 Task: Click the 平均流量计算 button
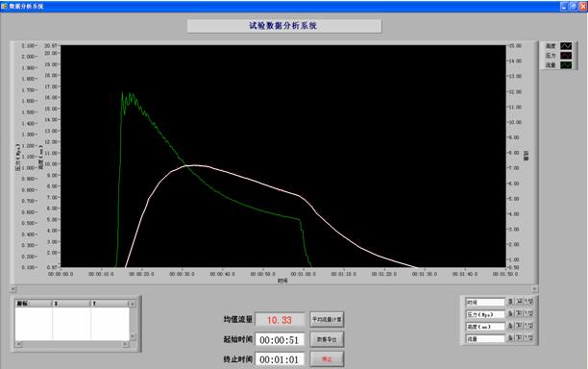click(327, 319)
